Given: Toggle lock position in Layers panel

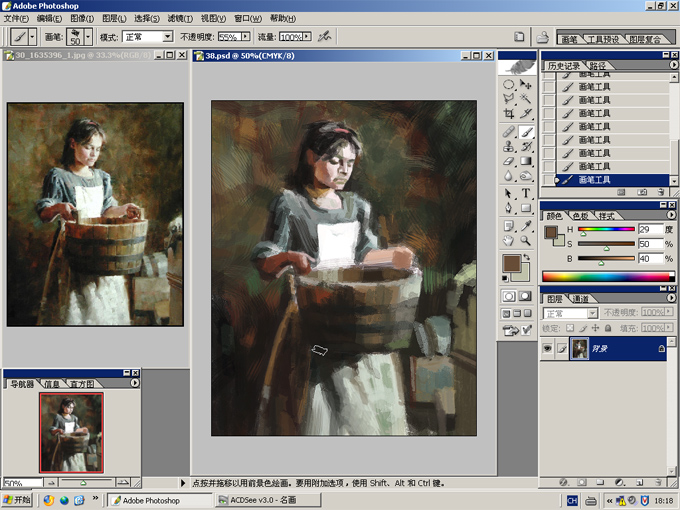Looking at the screenshot, I should coord(595,328).
